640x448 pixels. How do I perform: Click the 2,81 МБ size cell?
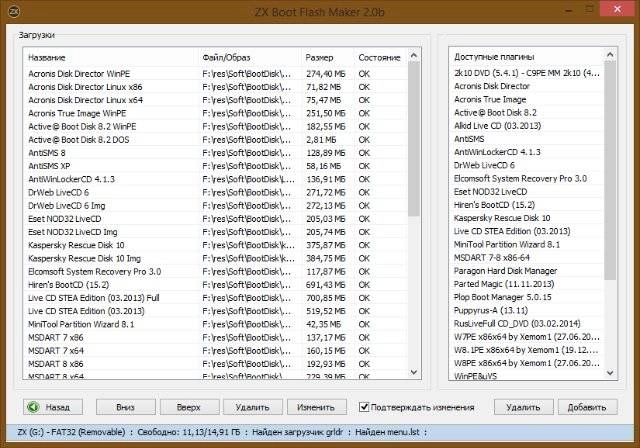tap(321, 140)
